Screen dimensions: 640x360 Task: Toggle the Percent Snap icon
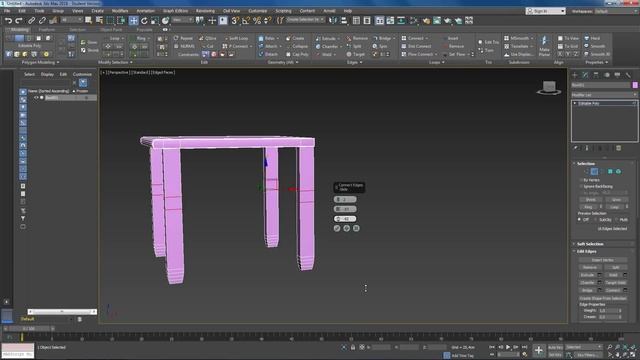click(x=257, y=20)
